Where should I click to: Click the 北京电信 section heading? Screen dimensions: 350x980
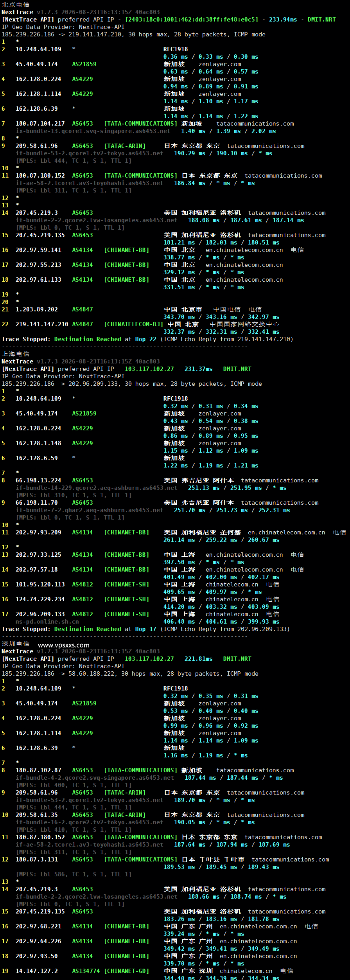15,4
